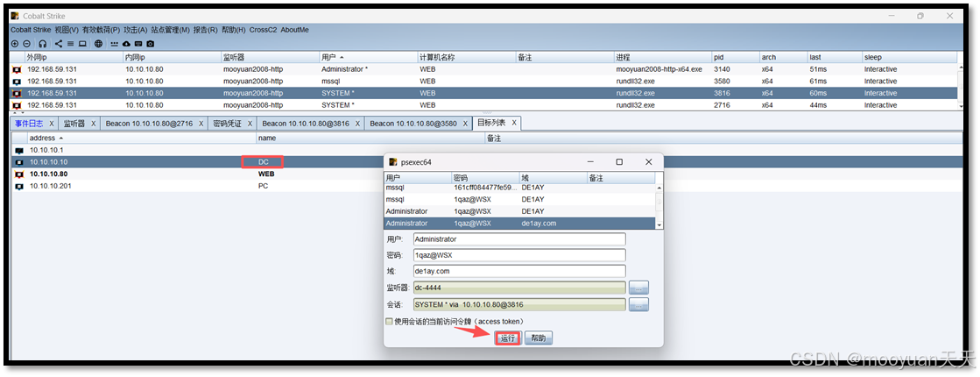
Task: Open the 有效载荷(P) menu
Action: (x=101, y=30)
